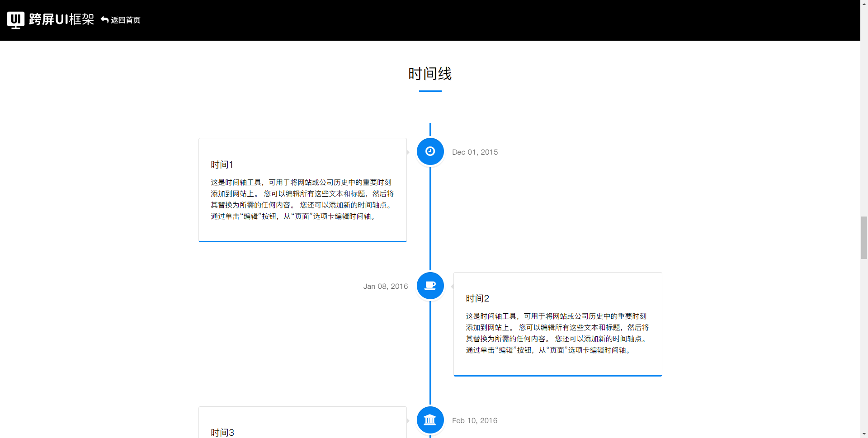The width and height of the screenshot is (868, 438).
Task: Click the Jan 08, 2016 date label
Action: [386, 287]
